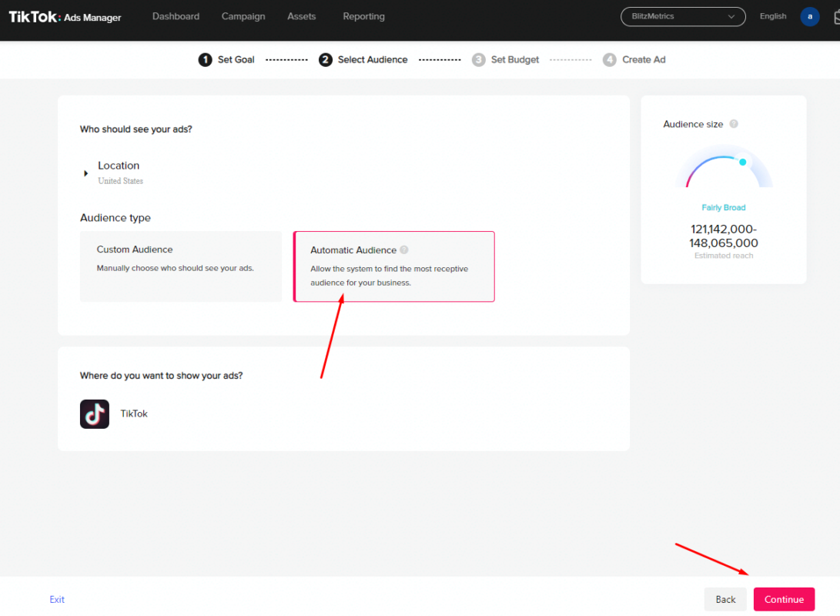Select the Custom Audience option card

[180, 266]
